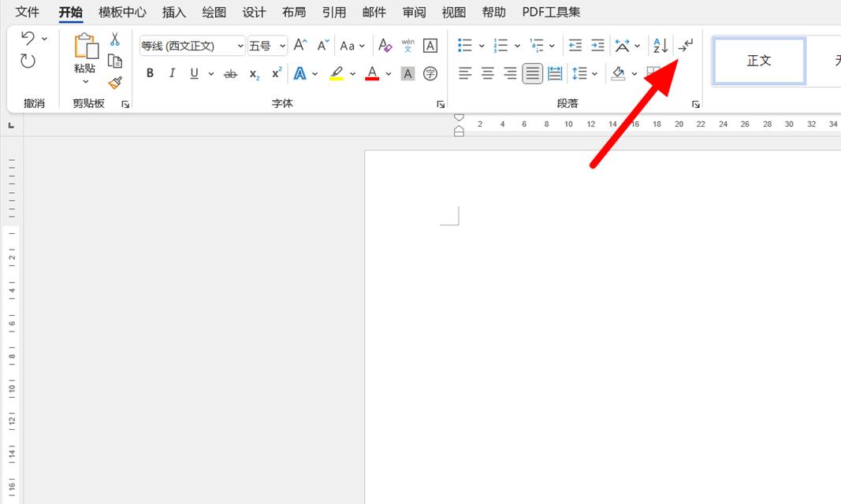Switch to the 引用 tab

pyautogui.click(x=334, y=12)
